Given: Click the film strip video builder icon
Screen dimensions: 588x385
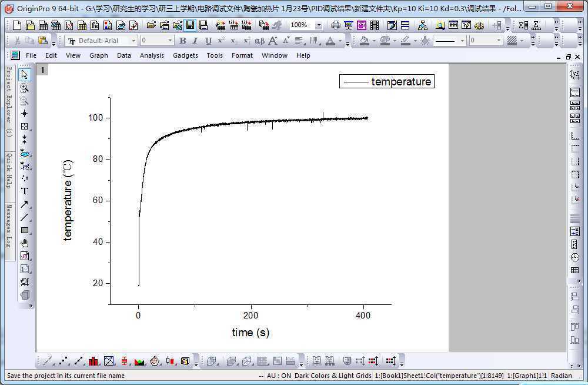Looking at the screenshot, I should (x=374, y=25).
